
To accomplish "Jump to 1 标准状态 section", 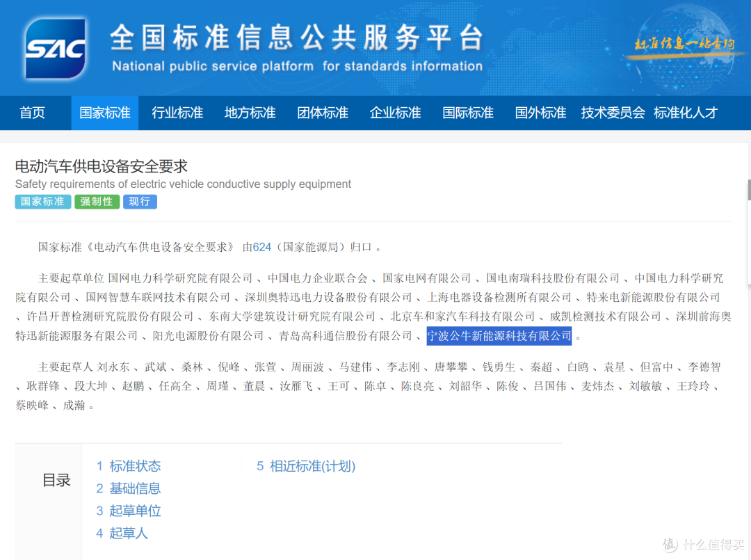I will (x=129, y=466).
